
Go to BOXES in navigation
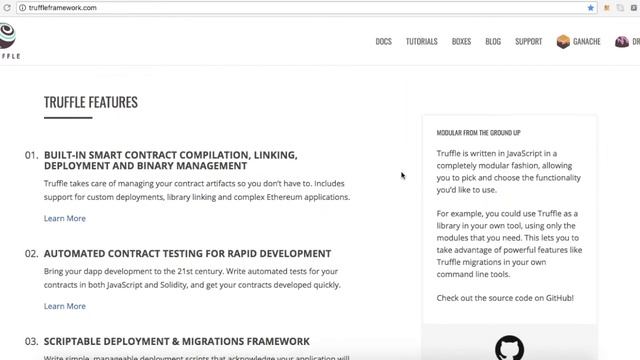click(461, 42)
